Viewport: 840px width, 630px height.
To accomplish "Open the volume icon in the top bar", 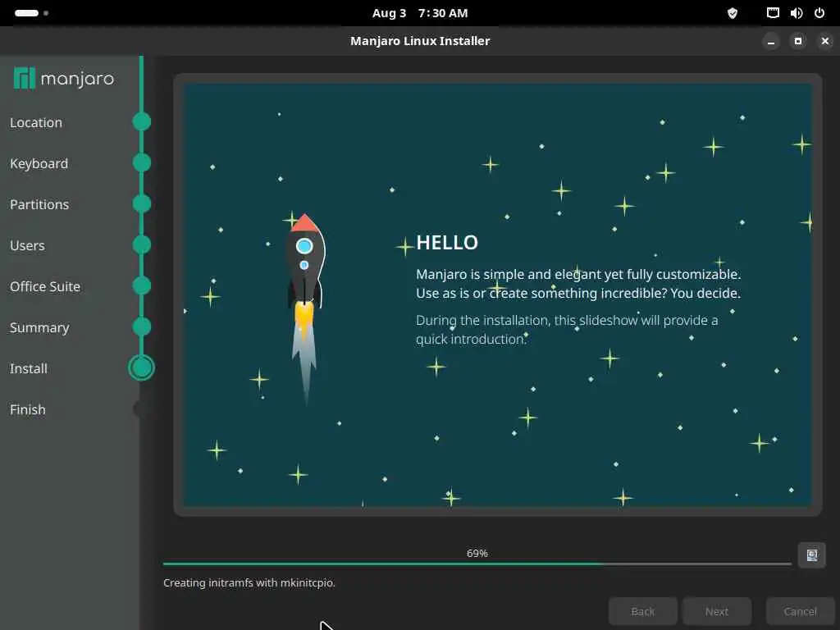I will (796, 13).
